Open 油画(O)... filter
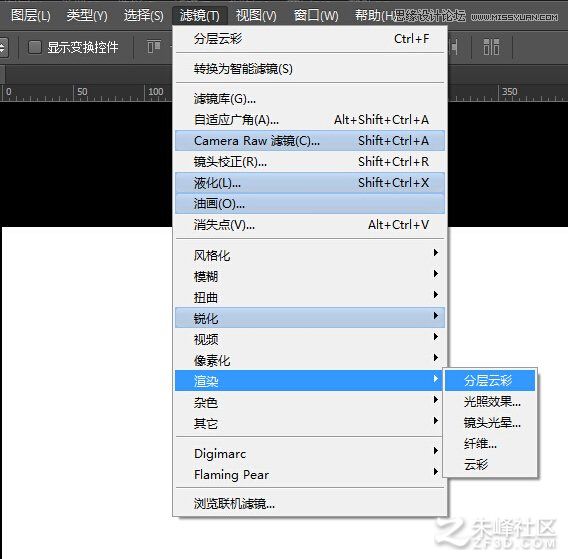Screen dimensions: 568x559 pos(310,204)
